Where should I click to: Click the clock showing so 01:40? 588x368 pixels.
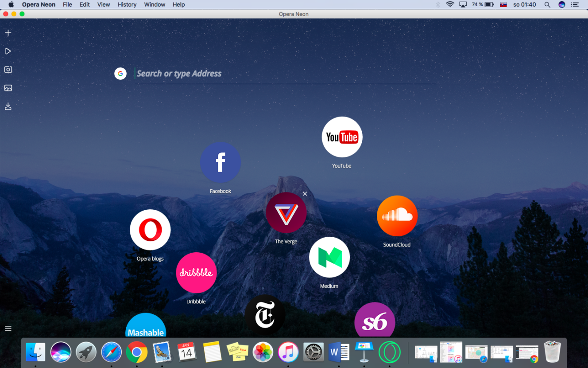(x=525, y=4)
